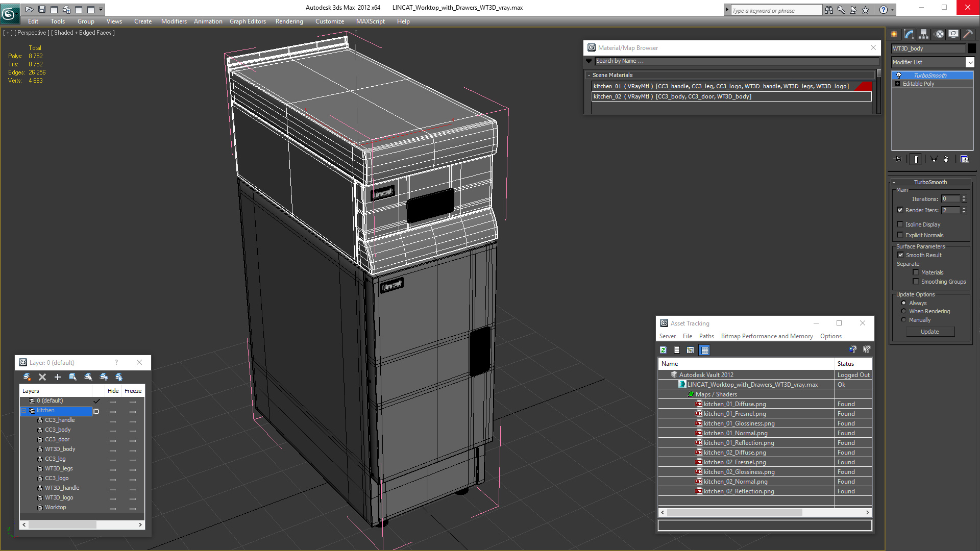Click Refresh icon in Asset Tracking
The height and width of the screenshot is (551, 980).
click(x=663, y=350)
